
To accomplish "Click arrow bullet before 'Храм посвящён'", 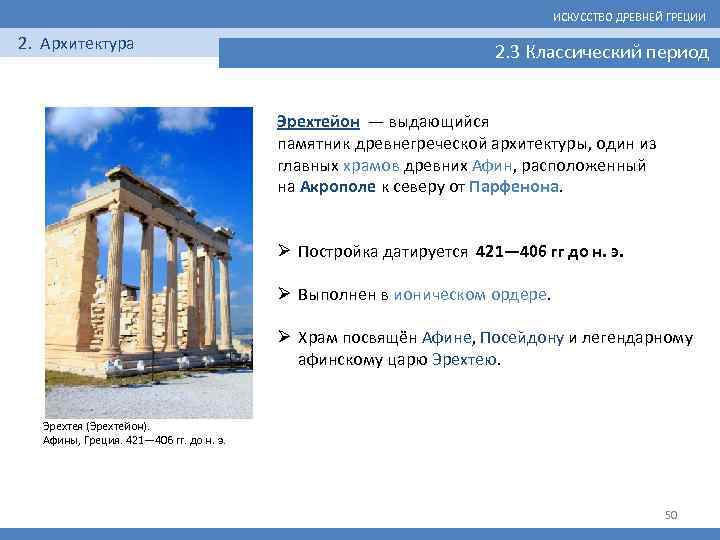I will 284,337.
